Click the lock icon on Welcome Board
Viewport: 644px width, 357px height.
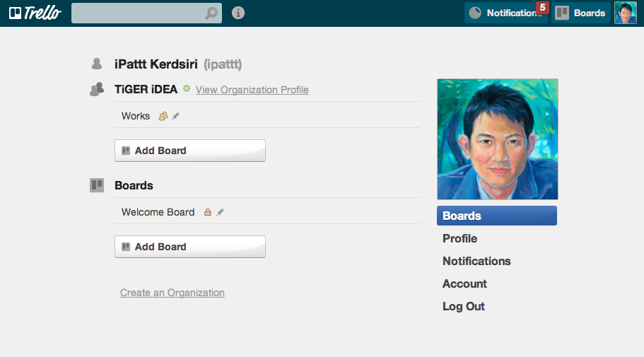[x=208, y=212]
